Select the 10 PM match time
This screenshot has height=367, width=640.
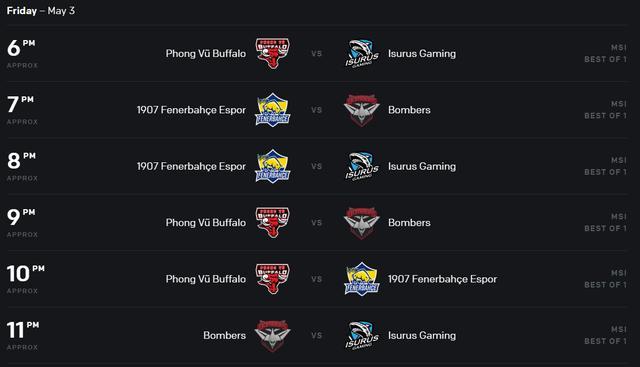point(25,279)
